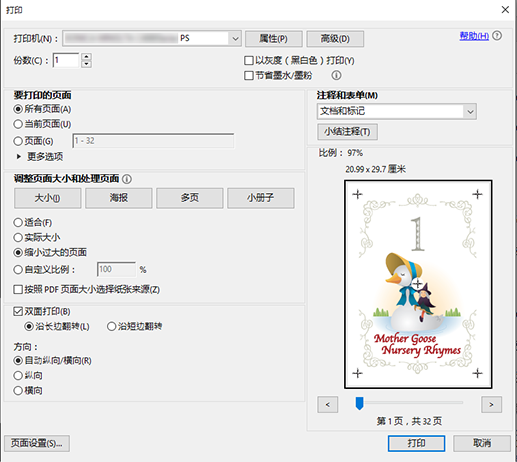Click the Print (打印) button
The height and width of the screenshot is (462, 517).
point(416,443)
